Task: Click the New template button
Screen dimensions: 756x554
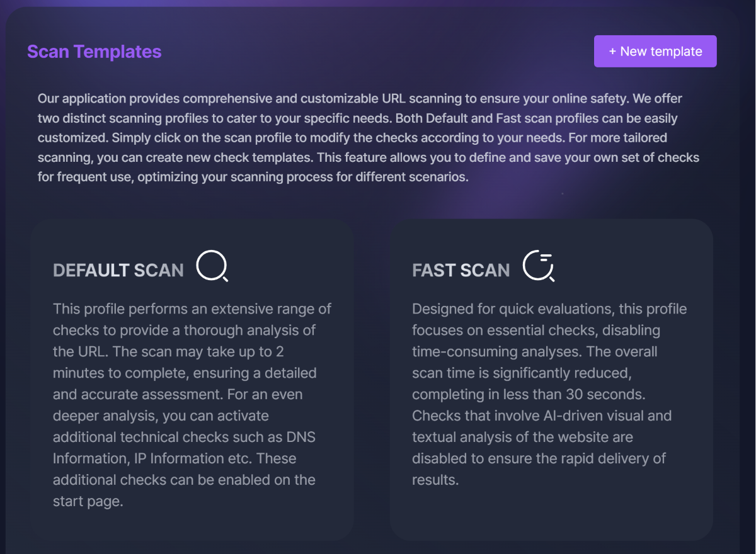Action: pos(655,51)
